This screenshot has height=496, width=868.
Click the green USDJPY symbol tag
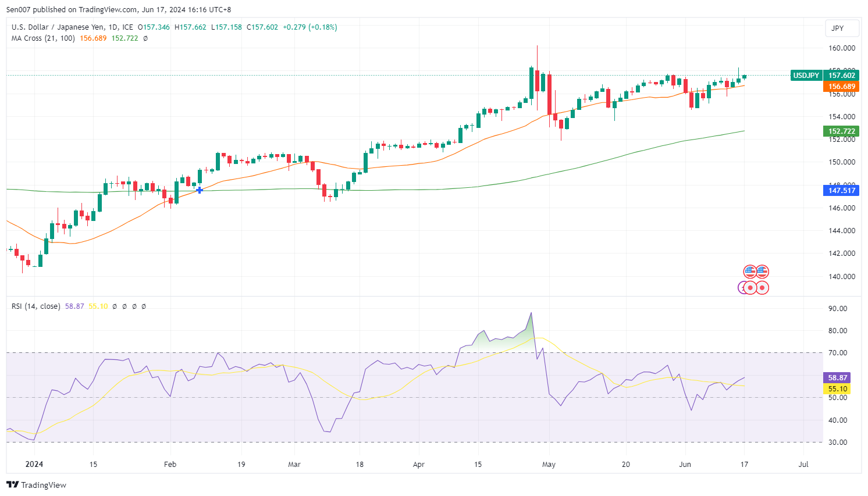(806, 76)
